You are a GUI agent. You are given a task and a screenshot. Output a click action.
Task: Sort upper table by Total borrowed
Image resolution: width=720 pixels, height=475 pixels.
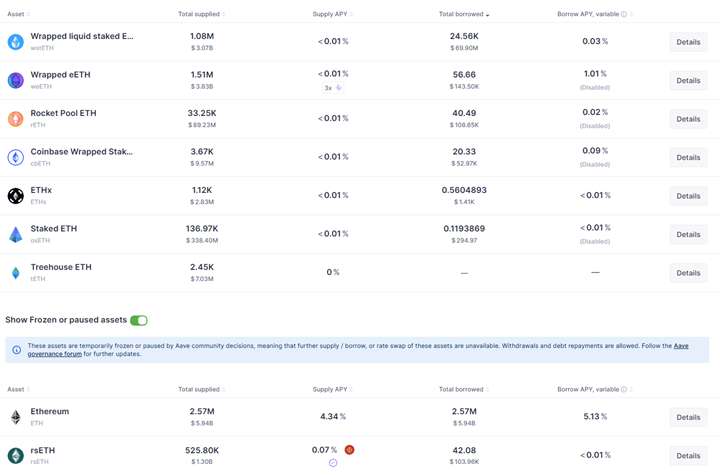[464, 14]
